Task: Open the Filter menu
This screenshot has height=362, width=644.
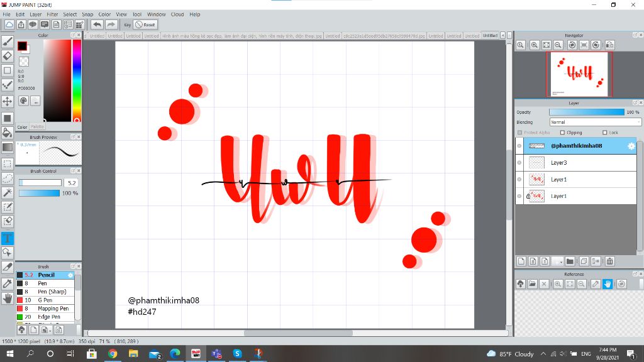Action: click(52, 14)
